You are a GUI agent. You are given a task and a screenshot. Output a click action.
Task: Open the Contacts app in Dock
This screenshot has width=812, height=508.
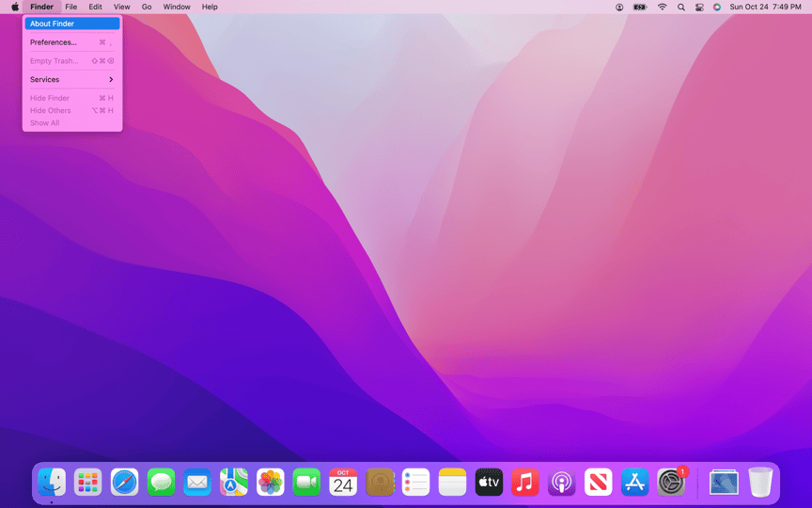pos(380,482)
